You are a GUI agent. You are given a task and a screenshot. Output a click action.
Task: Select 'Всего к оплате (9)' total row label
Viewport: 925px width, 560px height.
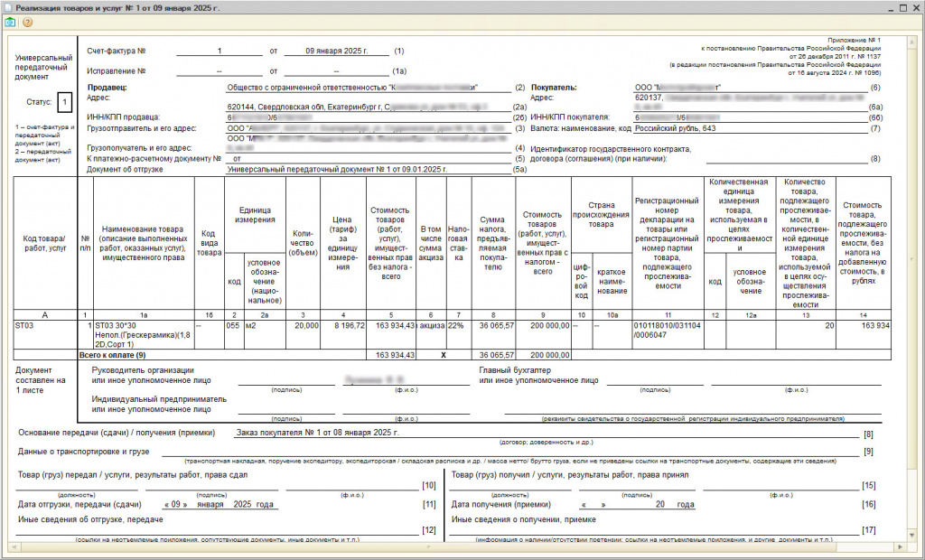[x=113, y=355]
